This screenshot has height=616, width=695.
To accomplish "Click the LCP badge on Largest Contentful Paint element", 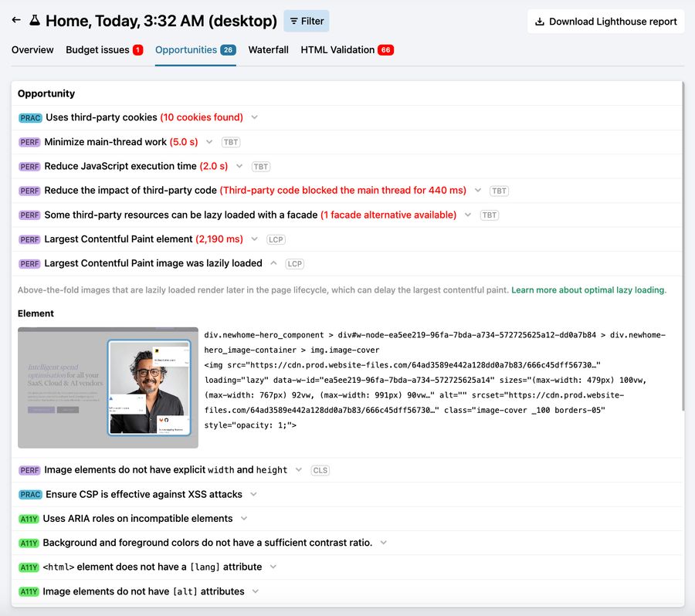I will [276, 240].
